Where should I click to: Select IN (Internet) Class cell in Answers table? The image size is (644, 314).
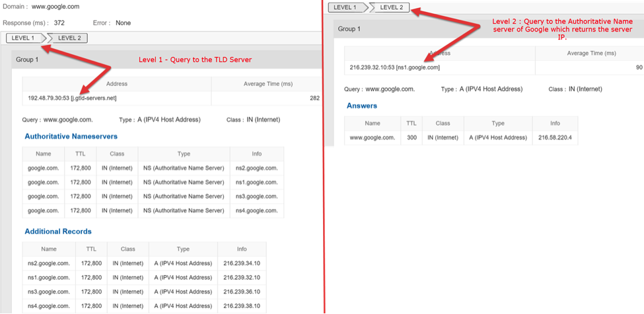click(443, 137)
